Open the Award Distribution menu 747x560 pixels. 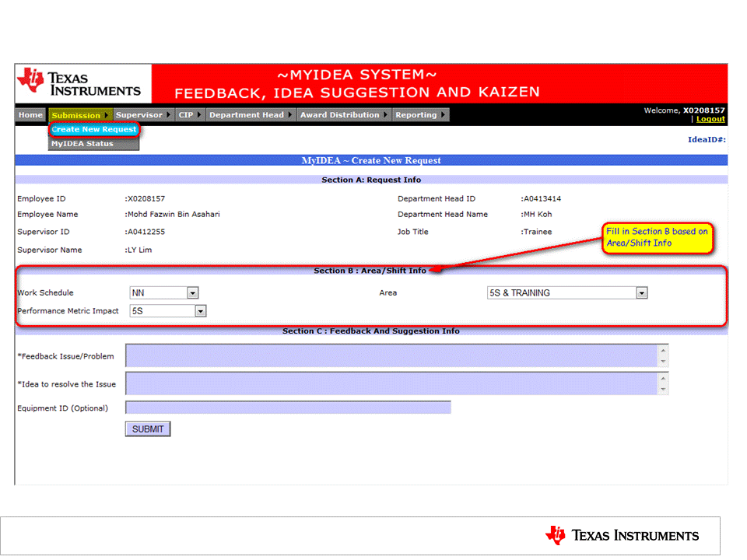[343, 115]
